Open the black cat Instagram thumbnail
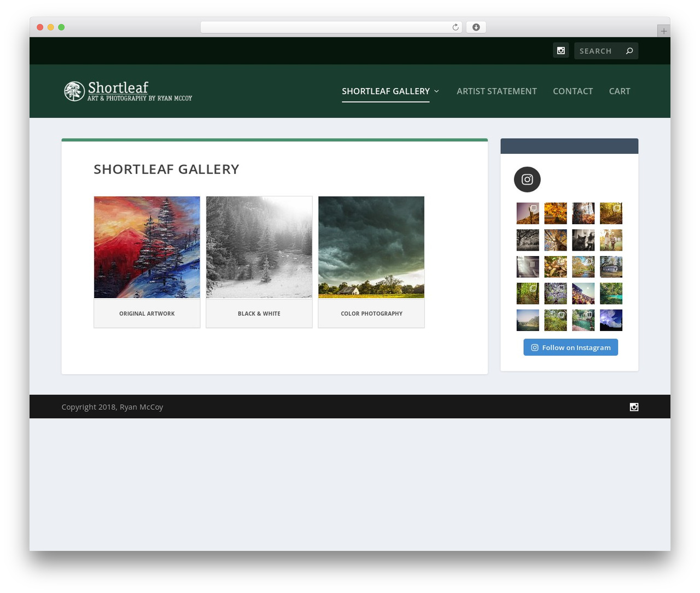This screenshot has width=700, height=593. (x=583, y=240)
